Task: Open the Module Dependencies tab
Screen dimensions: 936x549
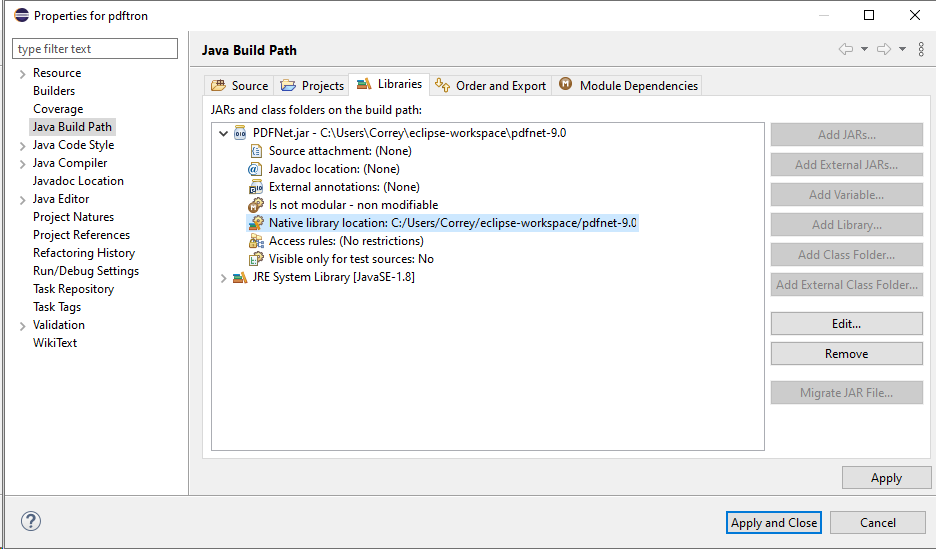Action: [629, 86]
